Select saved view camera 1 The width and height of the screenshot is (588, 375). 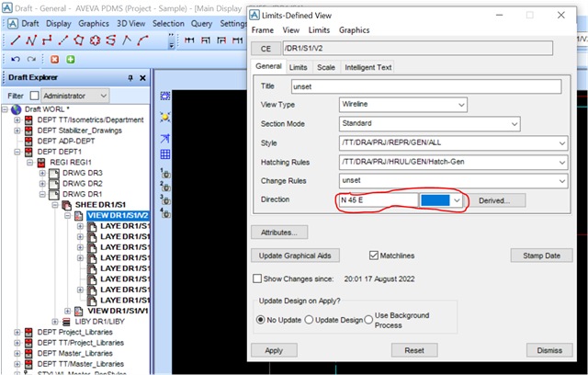(x=165, y=173)
